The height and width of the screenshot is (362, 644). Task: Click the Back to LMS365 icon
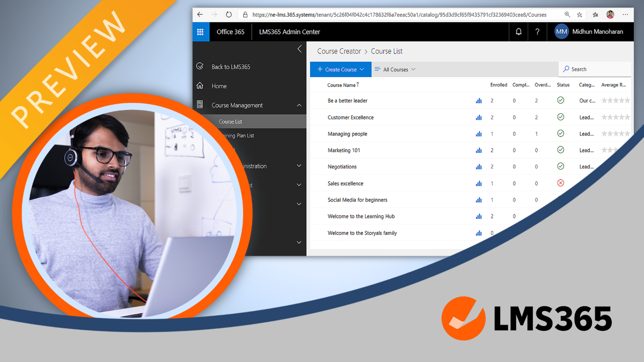[x=200, y=67]
